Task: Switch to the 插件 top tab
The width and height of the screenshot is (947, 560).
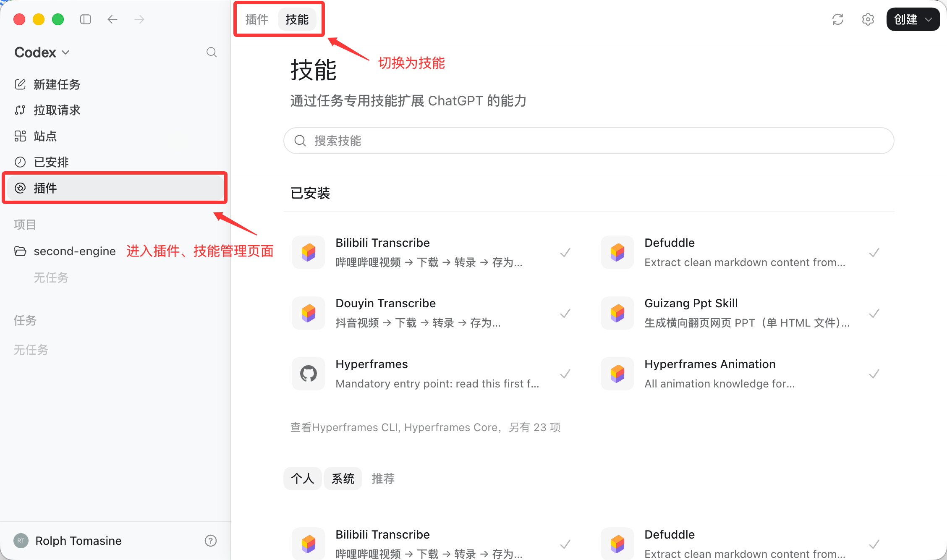Action: coord(257,19)
